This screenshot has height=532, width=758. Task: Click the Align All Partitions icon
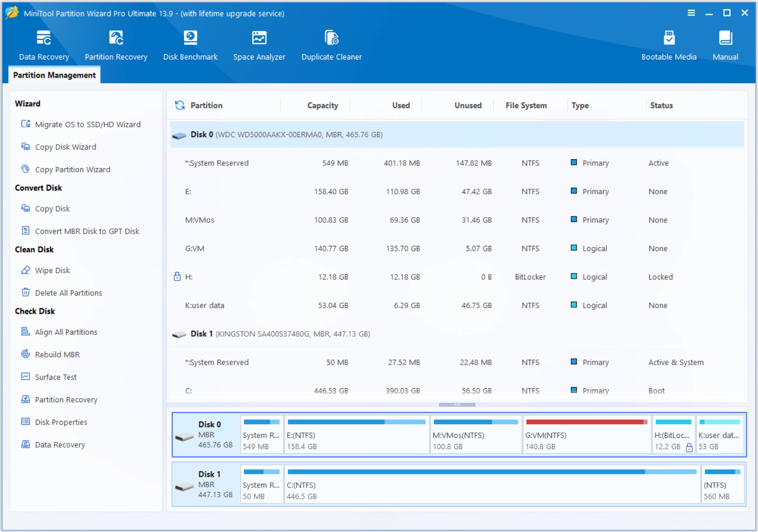coord(26,332)
